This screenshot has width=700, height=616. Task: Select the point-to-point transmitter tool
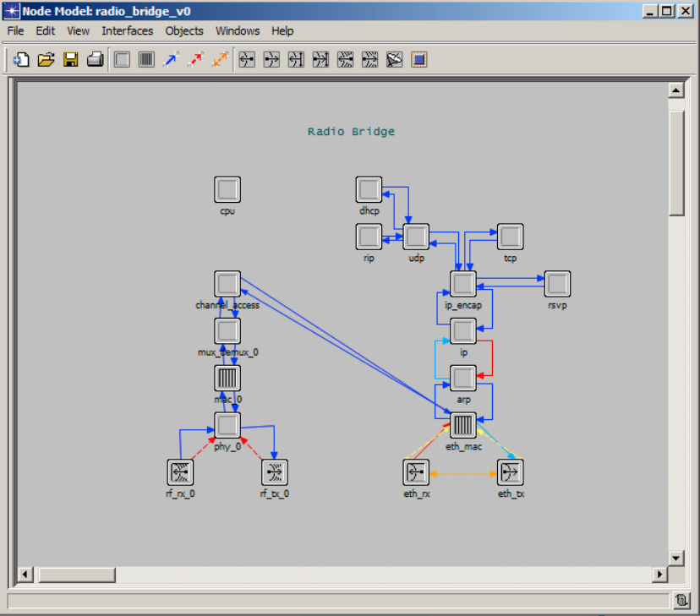[x=271, y=59]
